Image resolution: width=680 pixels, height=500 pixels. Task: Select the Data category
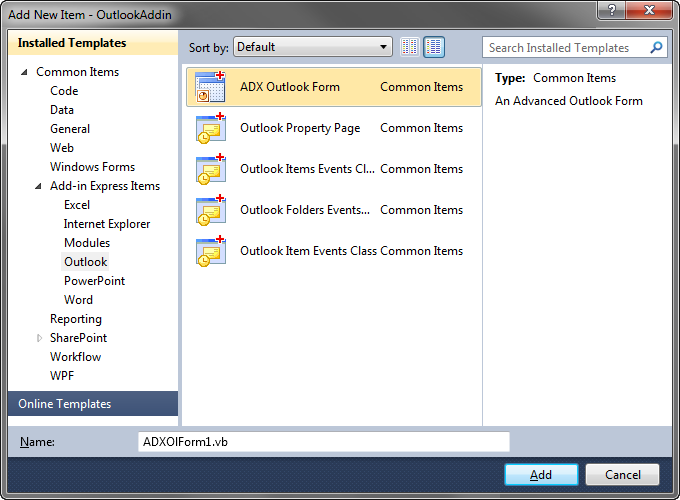pos(62,110)
